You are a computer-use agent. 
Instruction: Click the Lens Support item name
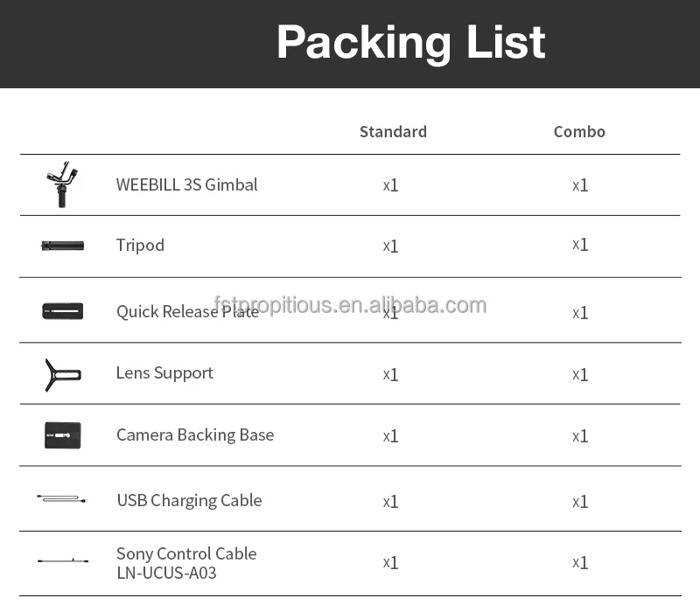(x=164, y=372)
